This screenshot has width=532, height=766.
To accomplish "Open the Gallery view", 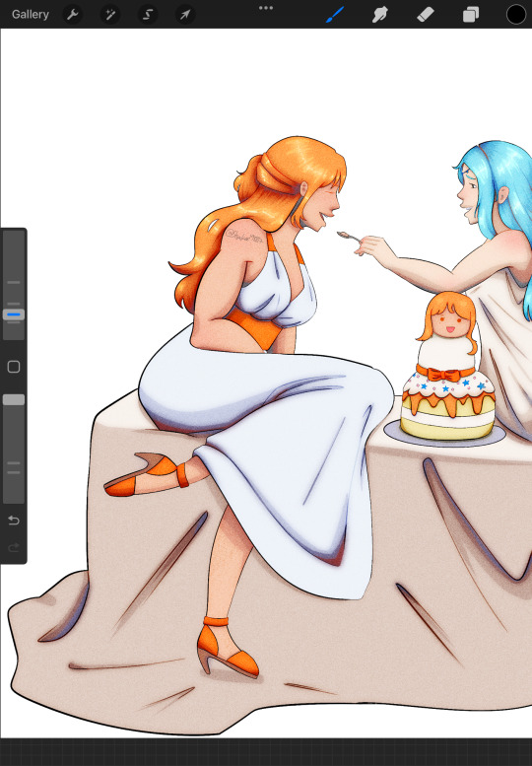I will coord(31,15).
